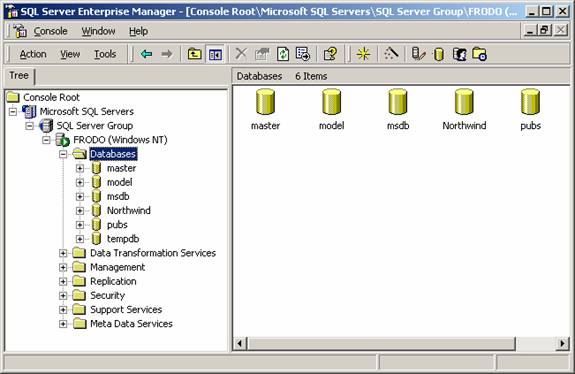Screen dimensions: 575x374
Task: Open the Help menu
Action: pyautogui.click(x=138, y=31)
